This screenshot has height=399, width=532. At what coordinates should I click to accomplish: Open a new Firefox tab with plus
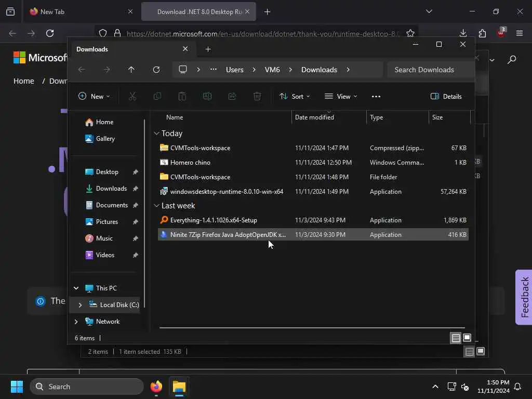pos(268,12)
